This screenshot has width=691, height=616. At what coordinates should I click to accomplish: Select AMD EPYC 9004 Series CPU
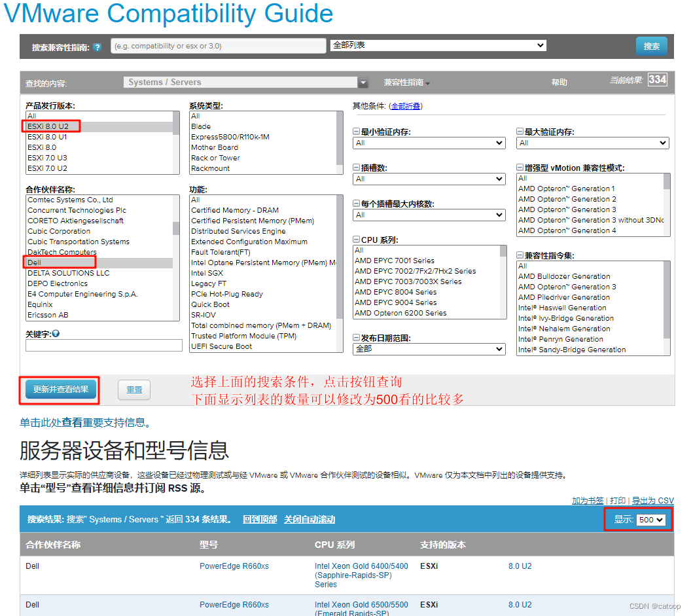pos(427,302)
